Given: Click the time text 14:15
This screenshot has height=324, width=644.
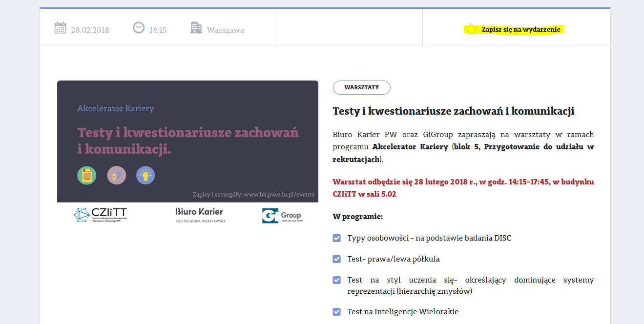Looking at the screenshot, I should click(x=158, y=30).
